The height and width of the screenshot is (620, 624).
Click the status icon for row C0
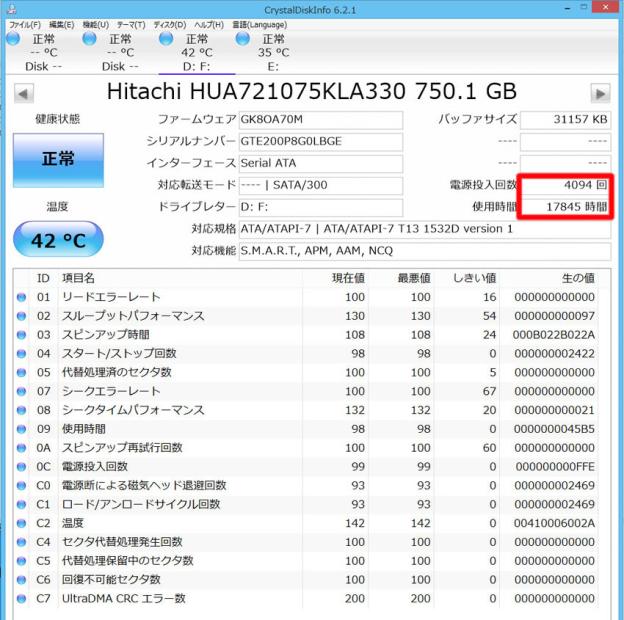coord(21,485)
